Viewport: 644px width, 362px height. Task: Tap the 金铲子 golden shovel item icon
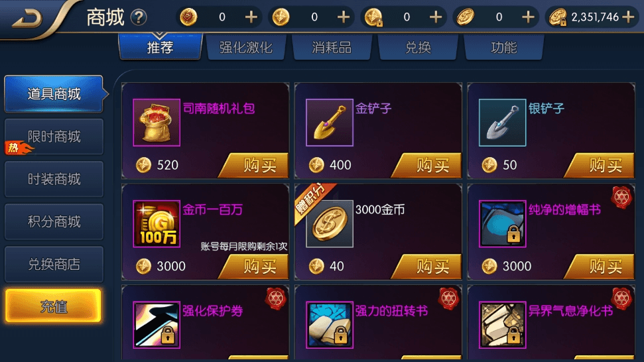tap(330, 122)
